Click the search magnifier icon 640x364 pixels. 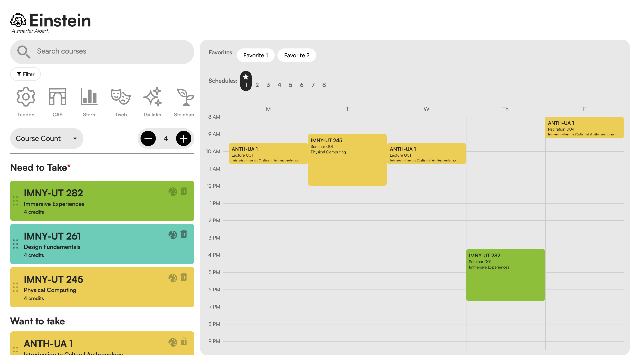click(x=24, y=52)
